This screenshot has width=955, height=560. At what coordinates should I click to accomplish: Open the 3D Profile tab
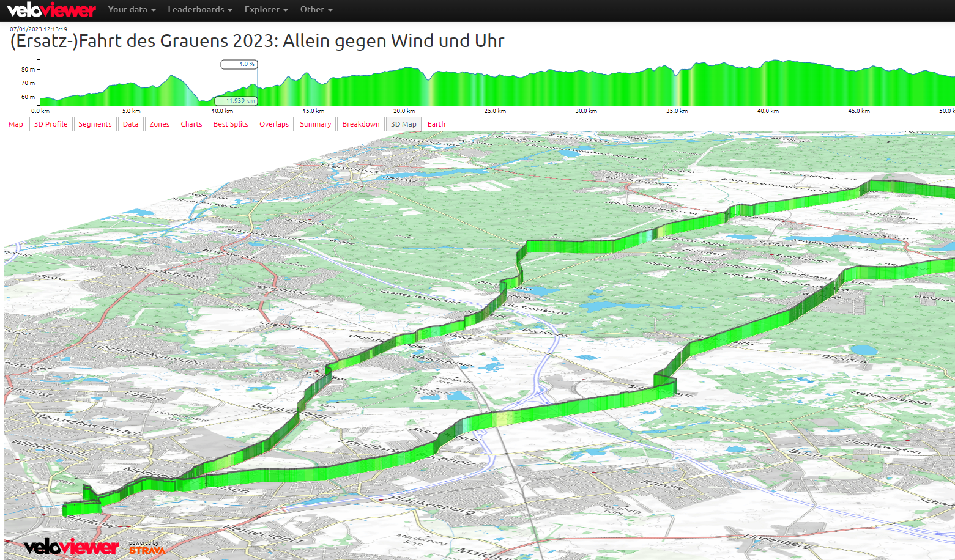click(51, 124)
